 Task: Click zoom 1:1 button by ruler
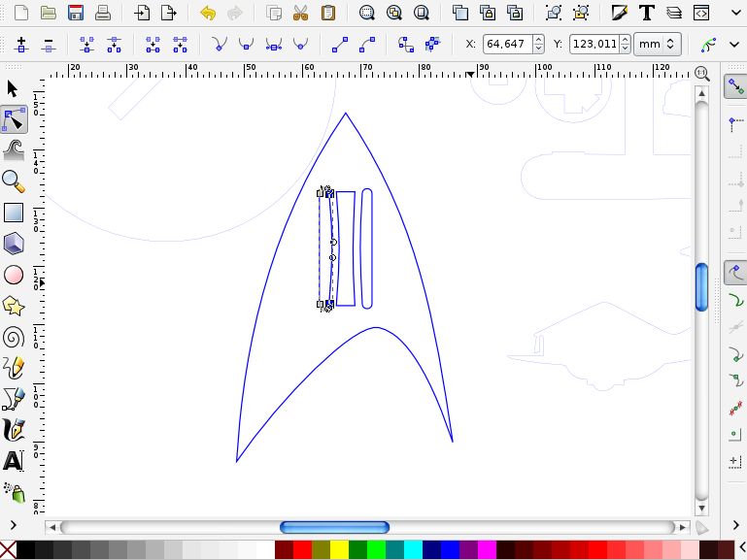(x=701, y=73)
